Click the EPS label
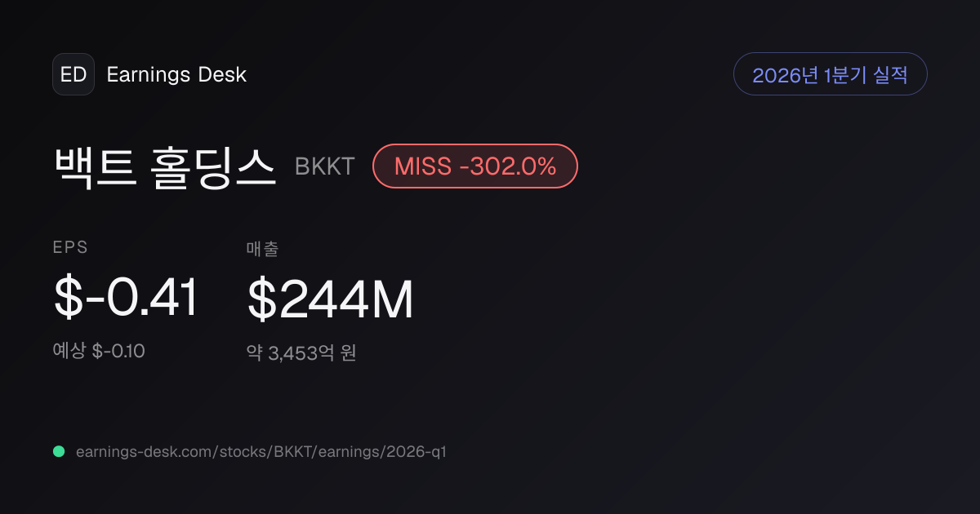The image size is (980, 514). click(69, 248)
